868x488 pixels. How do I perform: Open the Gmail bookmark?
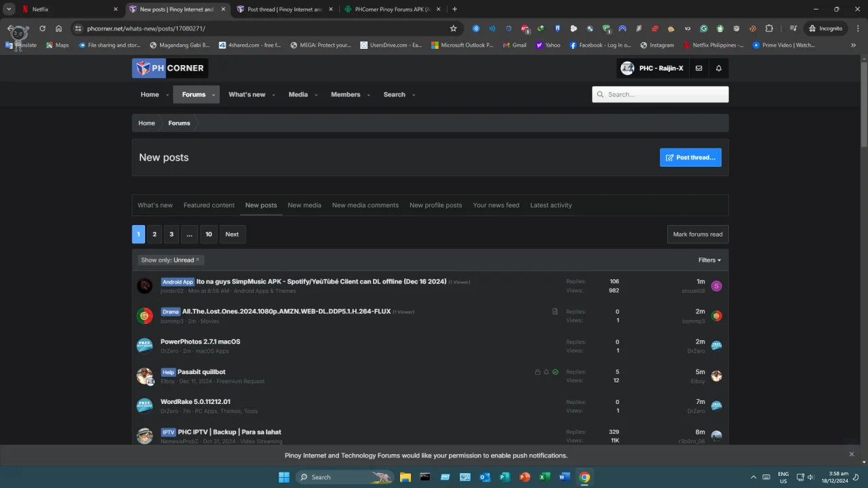515,45
